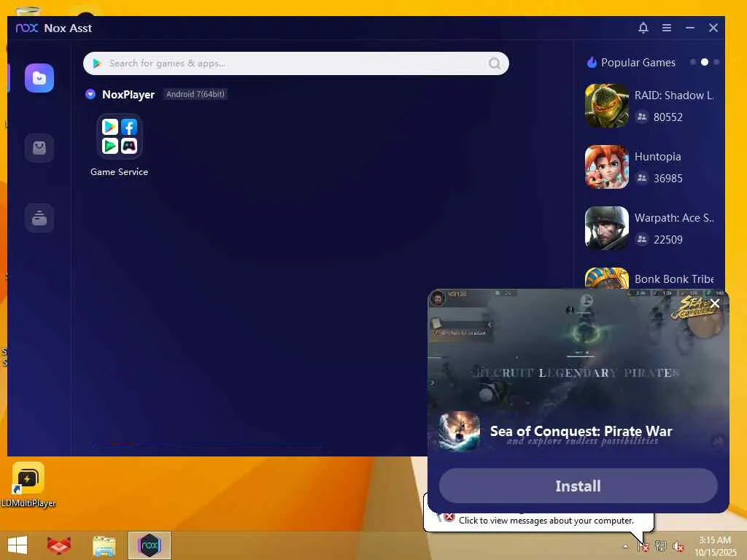Select the first sidebar home icon
Viewport: 747px width, 560px height.
[x=39, y=77]
